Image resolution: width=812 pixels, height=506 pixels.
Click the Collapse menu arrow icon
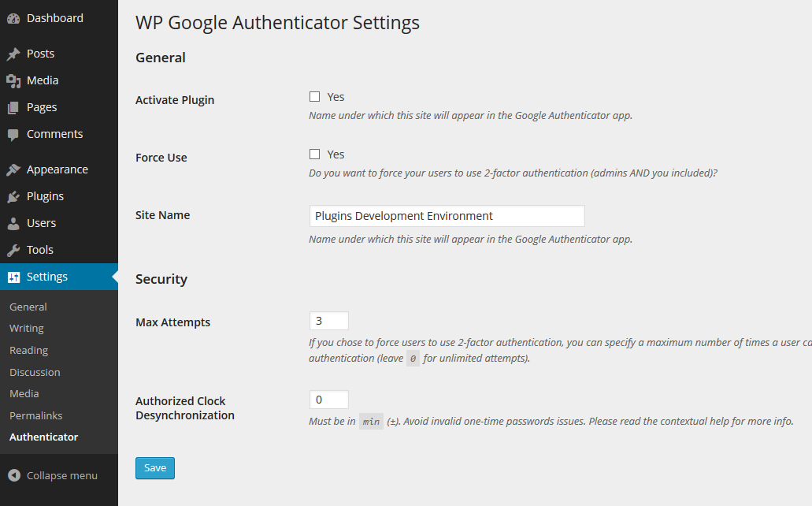[14, 475]
